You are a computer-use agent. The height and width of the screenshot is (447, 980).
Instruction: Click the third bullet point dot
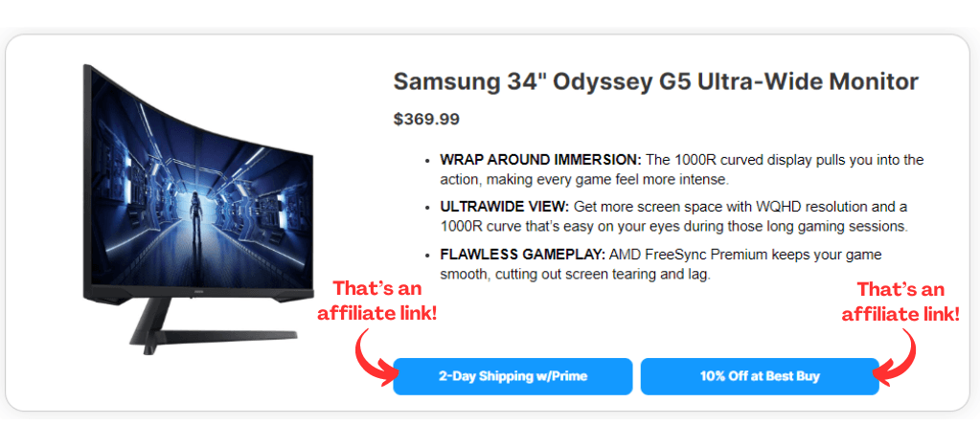[427, 256]
